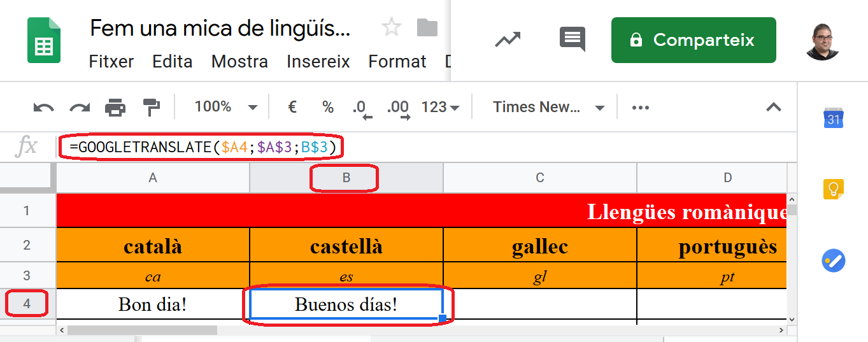Open Google Tasks side panel icon

(833, 261)
